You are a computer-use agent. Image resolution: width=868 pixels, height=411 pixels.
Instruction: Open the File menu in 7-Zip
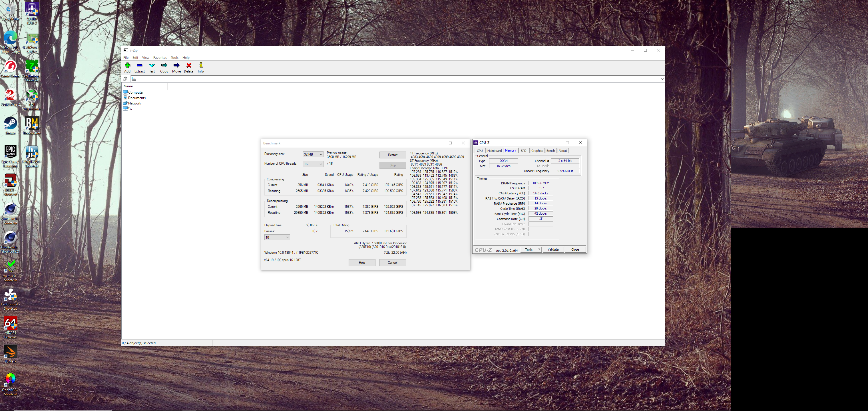coord(126,58)
